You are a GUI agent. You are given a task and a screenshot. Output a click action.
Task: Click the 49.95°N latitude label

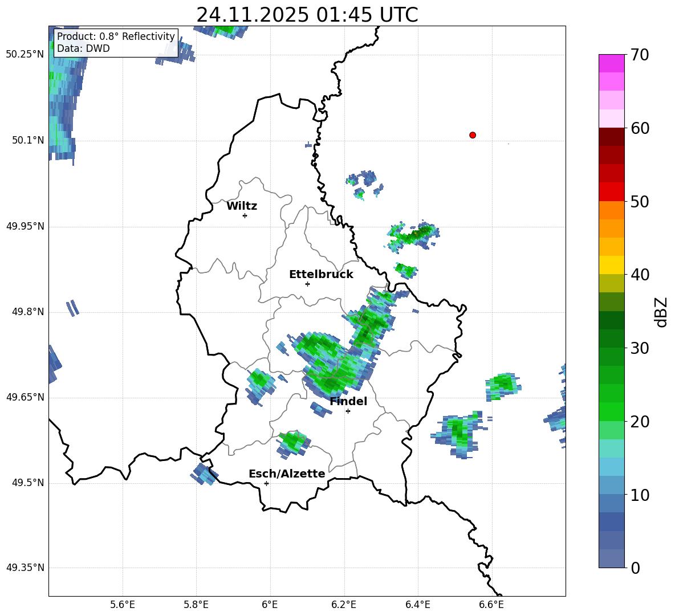tap(25, 226)
